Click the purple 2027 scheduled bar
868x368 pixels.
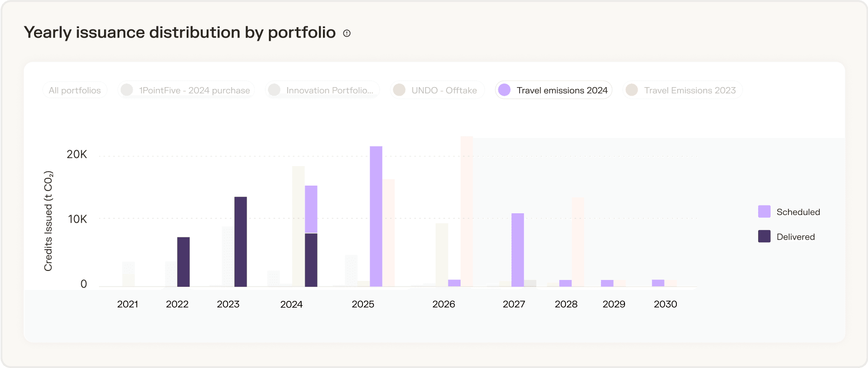518,250
